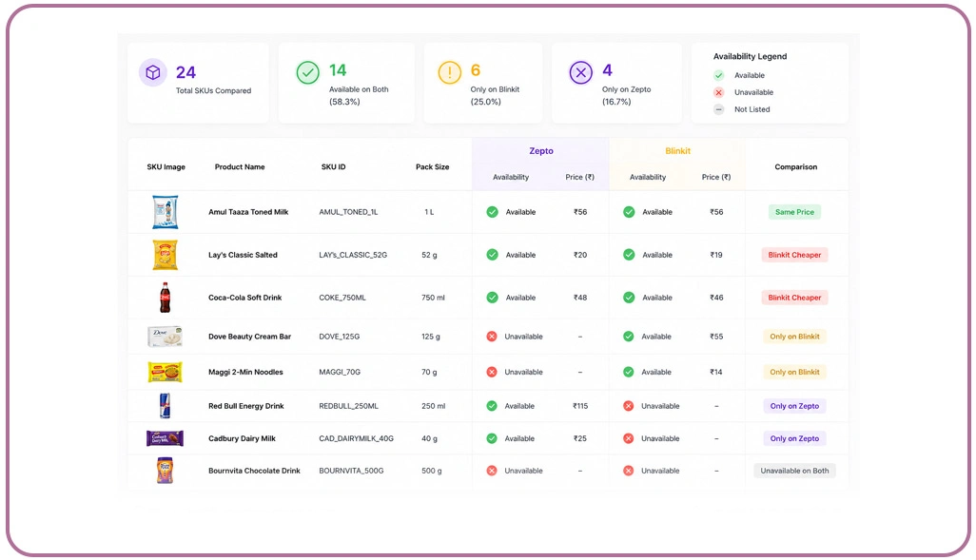Image resolution: width=976 pixels, height=560 pixels.
Task: Click Blinkit Cheaper badge in Lay's row
Action: [x=795, y=255]
